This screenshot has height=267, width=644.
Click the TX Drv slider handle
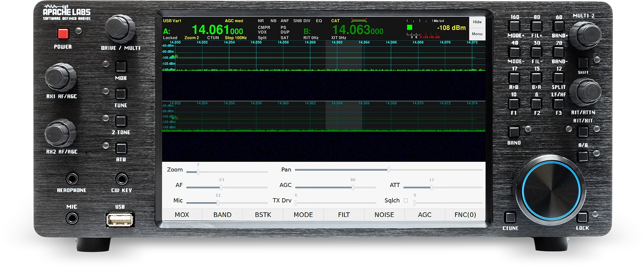point(296,203)
